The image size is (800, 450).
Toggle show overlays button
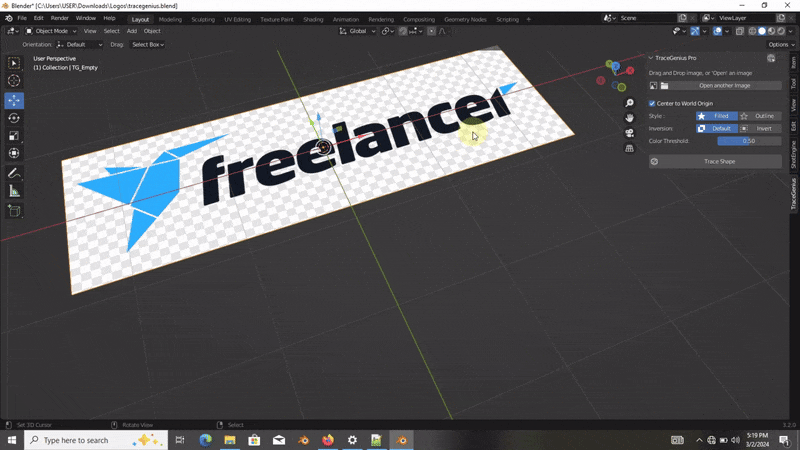717,31
